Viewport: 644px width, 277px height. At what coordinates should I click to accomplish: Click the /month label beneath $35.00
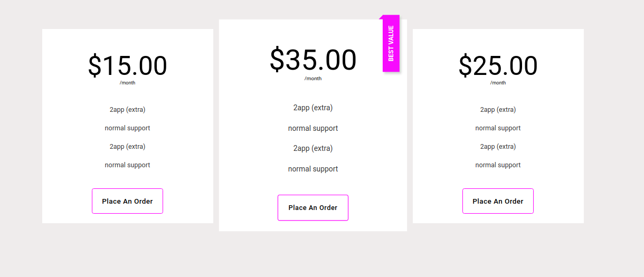pos(313,79)
